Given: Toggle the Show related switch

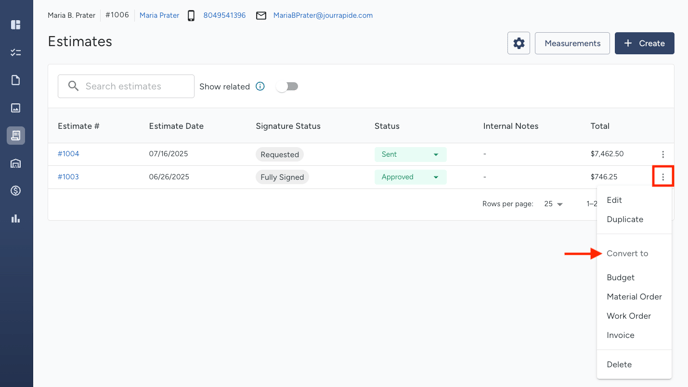Looking at the screenshot, I should [287, 86].
